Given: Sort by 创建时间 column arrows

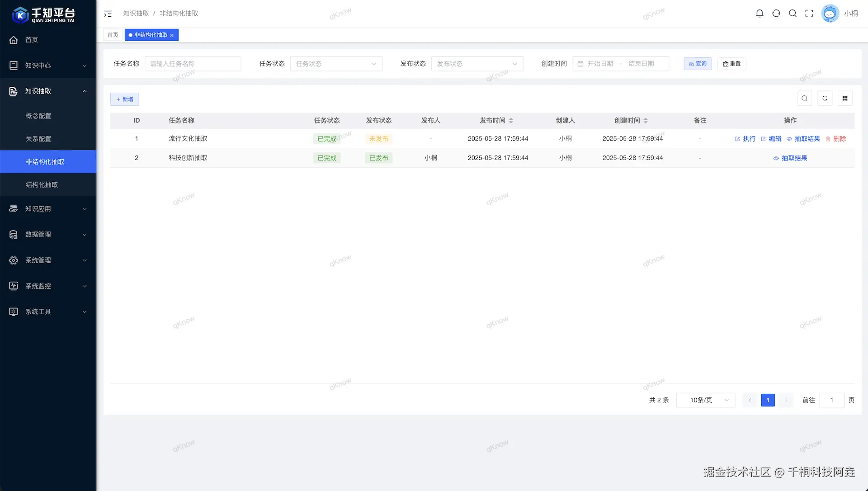Looking at the screenshot, I should point(646,121).
